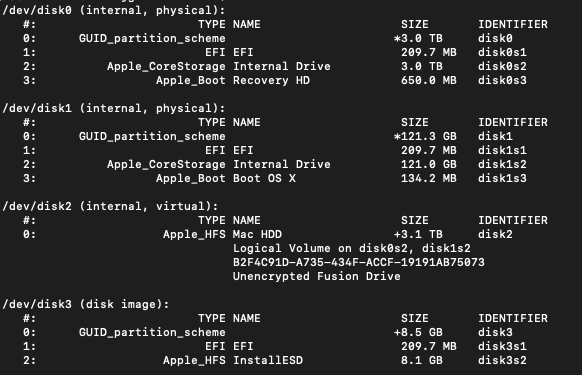The image size is (582, 375).
Task: Select identifier "disk0s1"
Action: pos(502,52)
